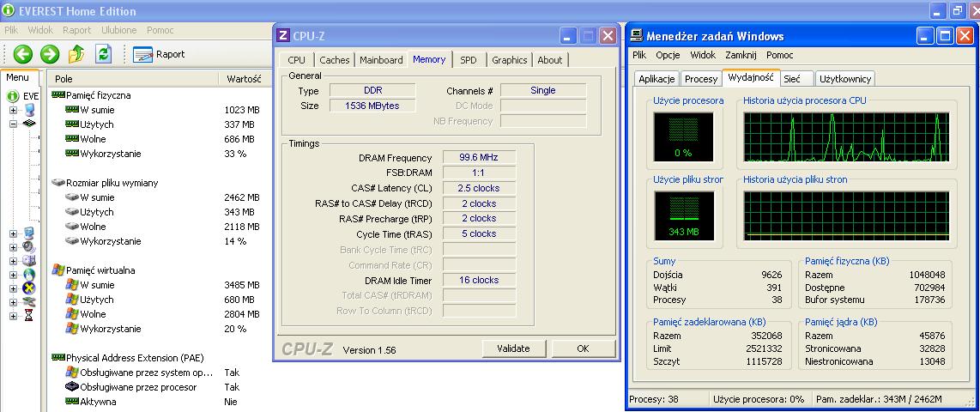The height and width of the screenshot is (412, 980).
Task: Click the CPU-Z title bar Z icon
Action: coord(283,36)
